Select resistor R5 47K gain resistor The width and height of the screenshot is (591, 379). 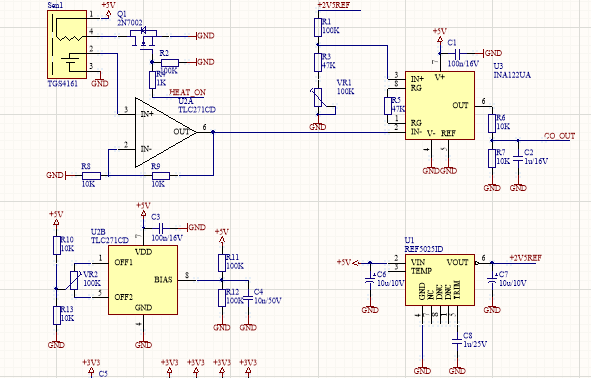[388, 106]
